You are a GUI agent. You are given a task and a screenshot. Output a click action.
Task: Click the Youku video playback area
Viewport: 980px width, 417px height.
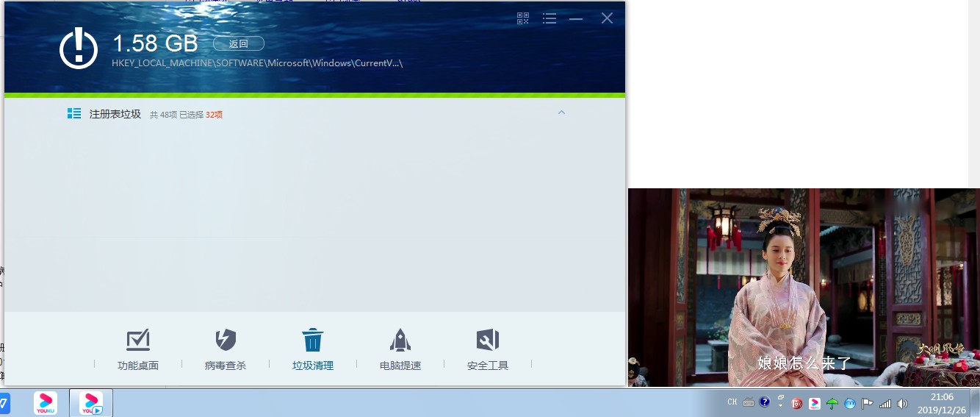(x=804, y=287)
